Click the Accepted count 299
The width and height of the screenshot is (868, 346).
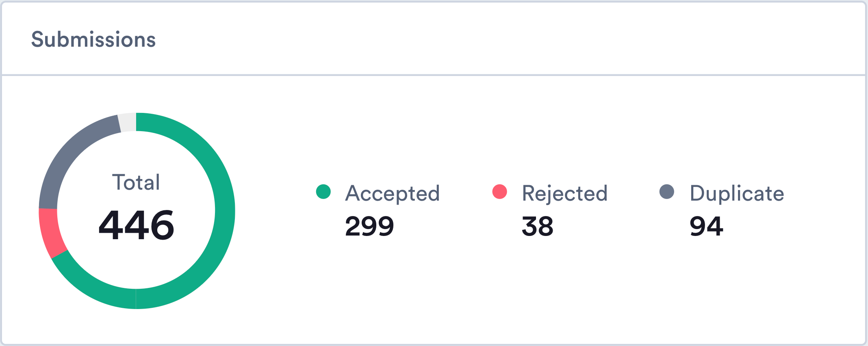(369, 226)
